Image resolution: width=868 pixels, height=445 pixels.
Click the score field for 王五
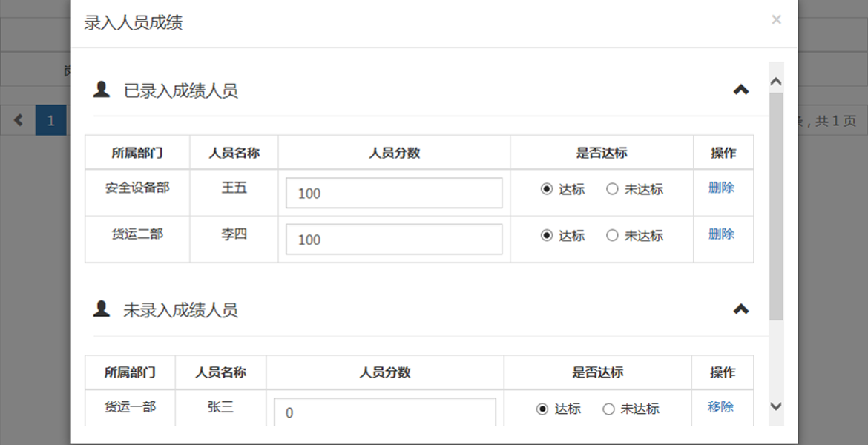(x=394, y=193)
